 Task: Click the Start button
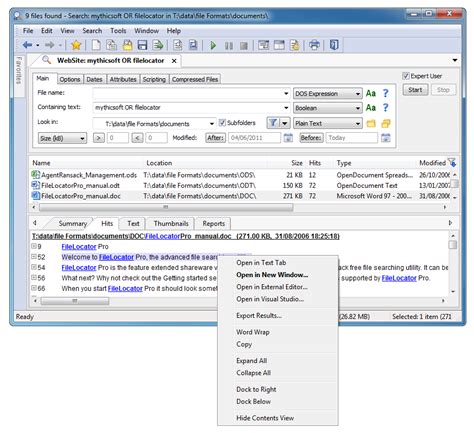[x=415, y=90]
